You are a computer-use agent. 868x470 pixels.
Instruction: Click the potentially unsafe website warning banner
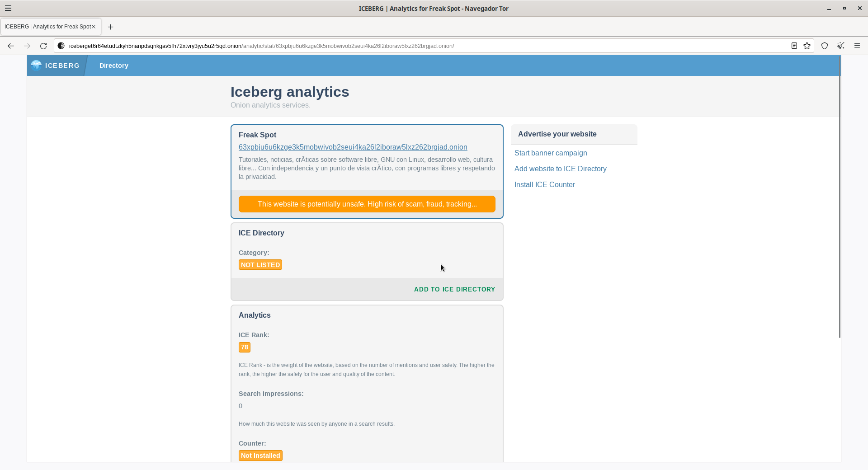367,204
